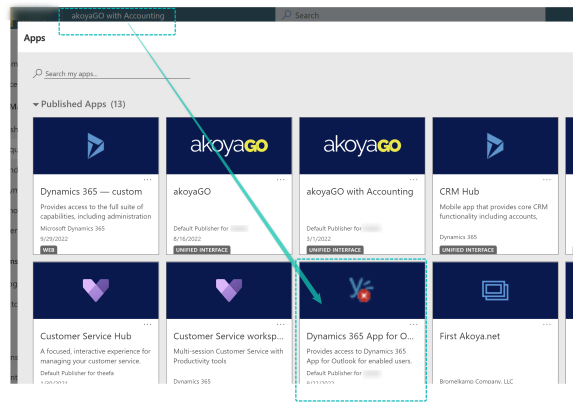The image size is (573, 403).
Task: Click Default Publisher for theefa text
Action: (x=77, y=373)
